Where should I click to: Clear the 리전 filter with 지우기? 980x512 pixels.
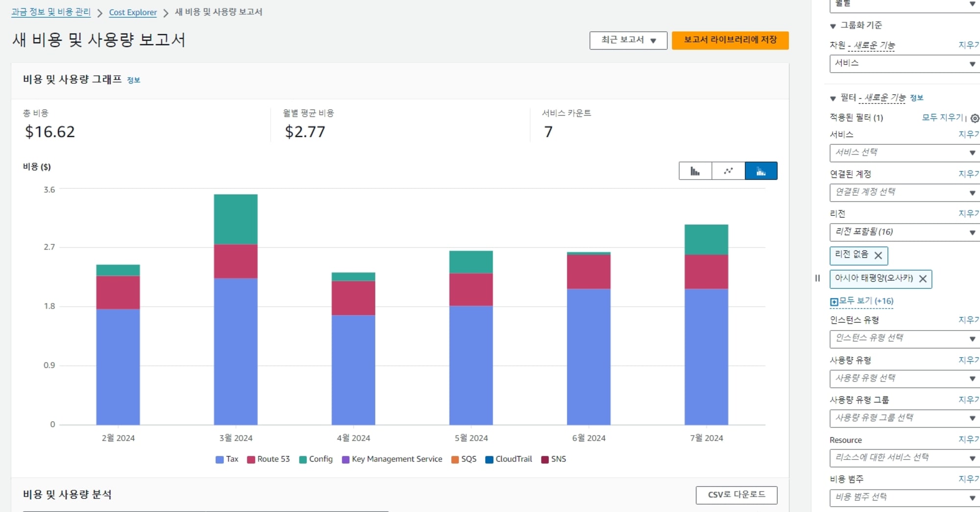click(x=969, y=214)
